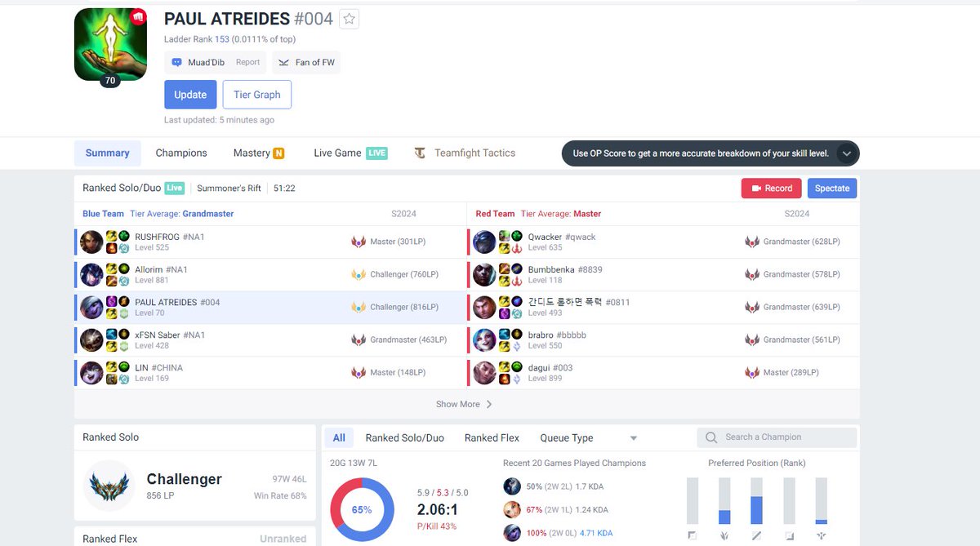Click the Teamfight Tactics logo icon

click(x=420, y=153)
